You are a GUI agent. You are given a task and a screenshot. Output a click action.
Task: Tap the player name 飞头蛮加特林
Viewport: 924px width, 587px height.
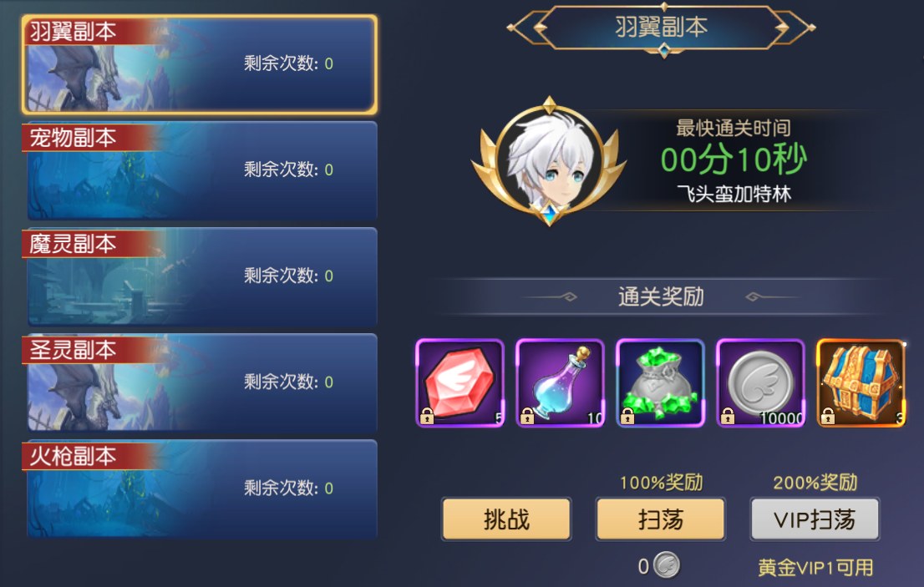734,194
